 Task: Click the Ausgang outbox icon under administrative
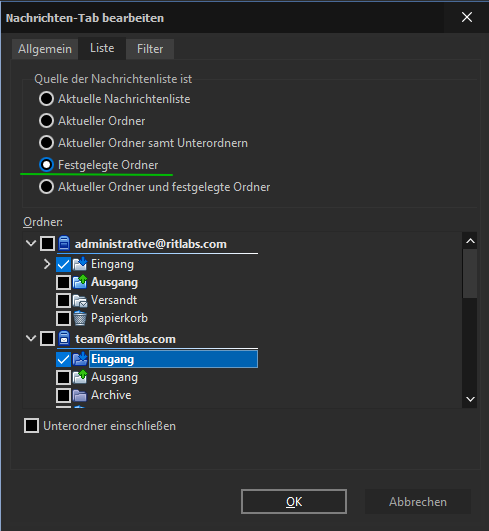80,282
